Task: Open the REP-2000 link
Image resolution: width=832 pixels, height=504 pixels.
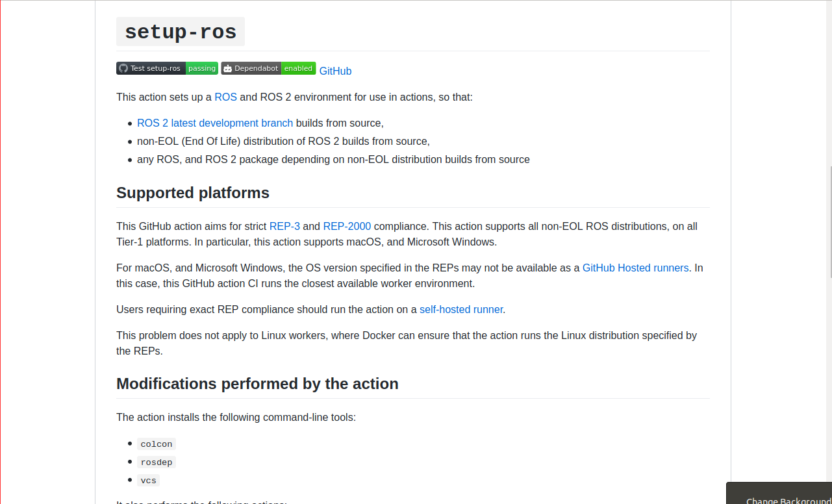Action: [x=347, y=226]
